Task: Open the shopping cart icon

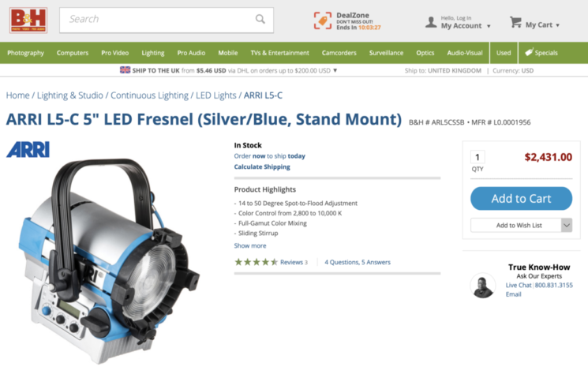Action: coord(515,22)
